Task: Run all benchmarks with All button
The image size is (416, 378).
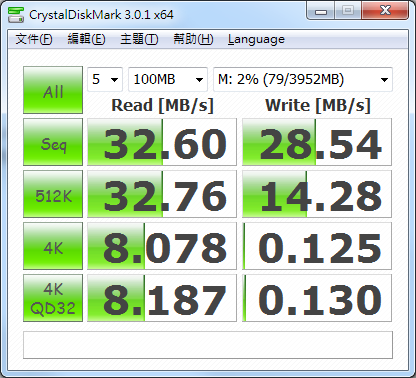Action: (x=53, y=90)
